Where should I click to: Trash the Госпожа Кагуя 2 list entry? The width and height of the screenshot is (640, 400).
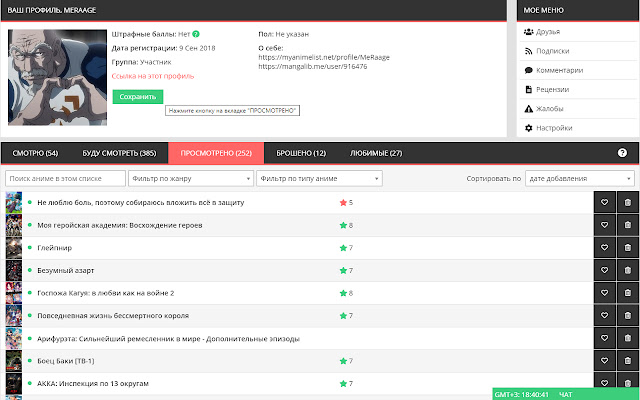[x=628, y=293]
